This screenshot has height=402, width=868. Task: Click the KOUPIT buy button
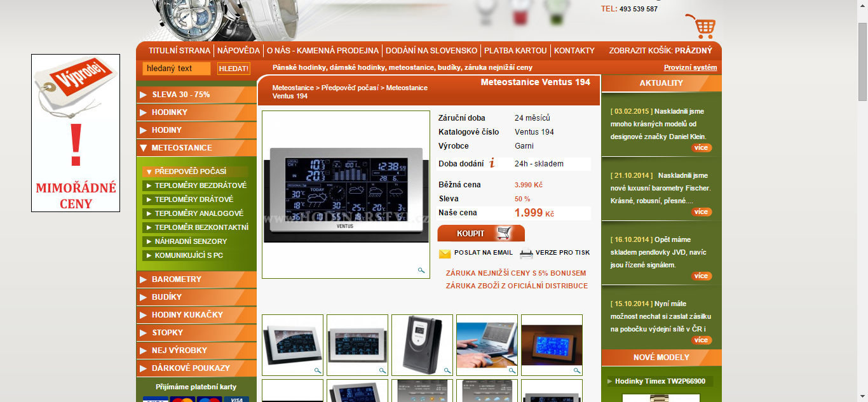click(x=481, y=233)
